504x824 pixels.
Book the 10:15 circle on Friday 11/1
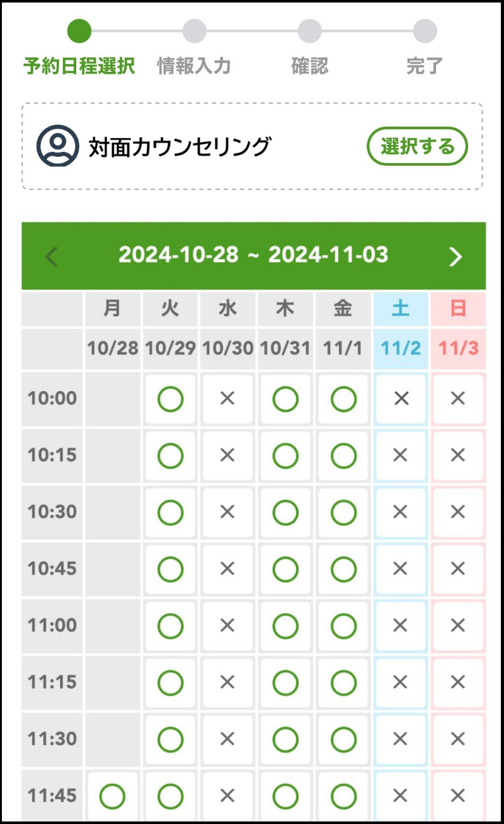point(343,455)
